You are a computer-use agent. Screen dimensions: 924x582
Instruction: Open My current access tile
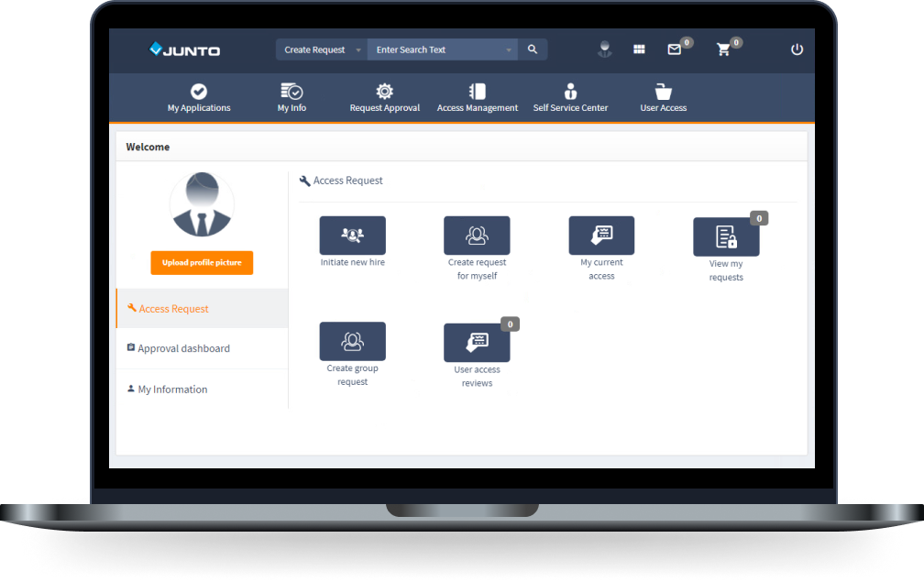[601, 236]
